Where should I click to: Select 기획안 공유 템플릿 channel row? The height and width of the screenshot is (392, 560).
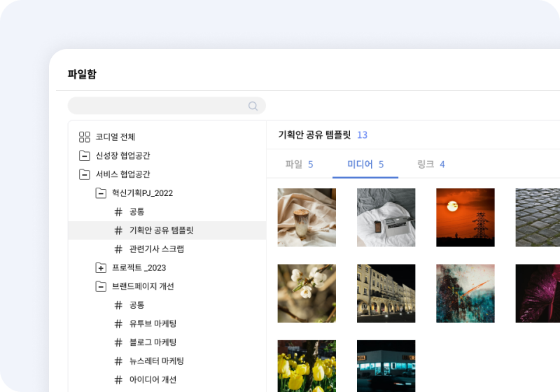pos(167,230)
